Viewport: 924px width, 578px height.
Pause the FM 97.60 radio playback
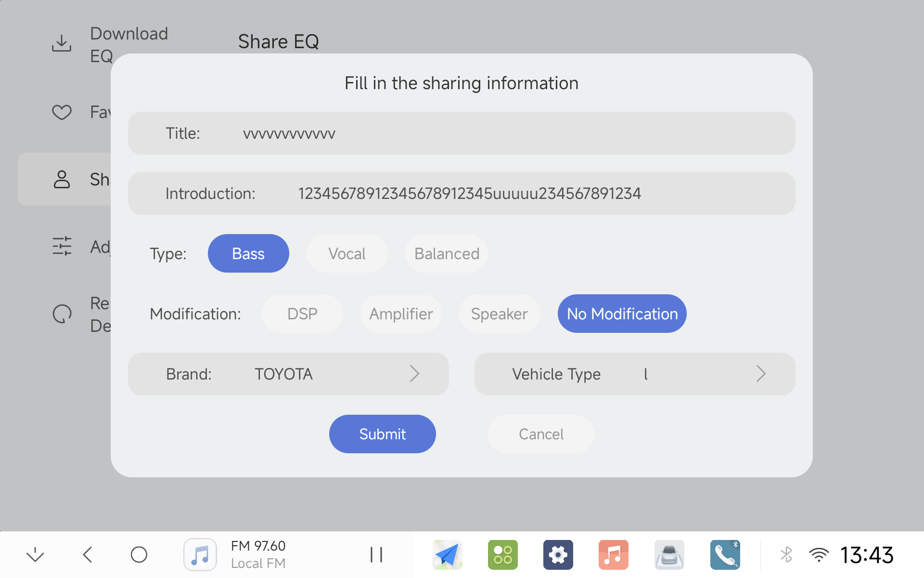tap(376, 555)
